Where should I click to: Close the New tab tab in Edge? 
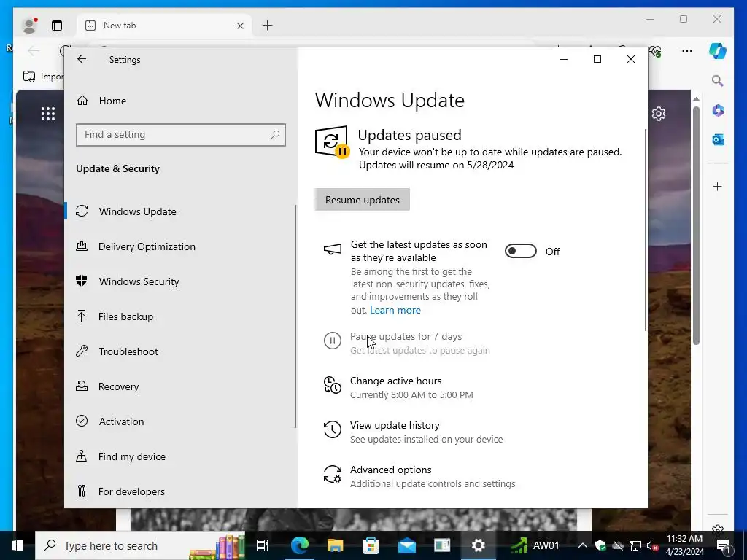[x=240, y=26]
